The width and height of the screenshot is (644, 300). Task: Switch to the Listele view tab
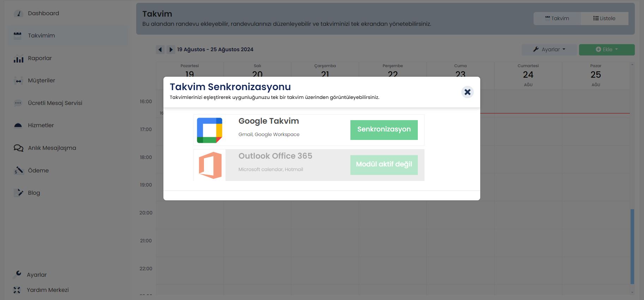(x=604, y=18)
